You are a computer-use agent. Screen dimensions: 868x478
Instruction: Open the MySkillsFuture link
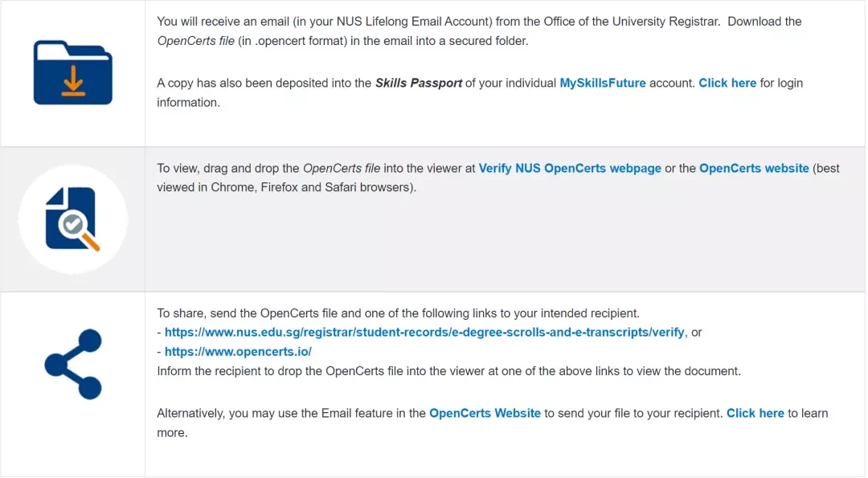point(602,83)
